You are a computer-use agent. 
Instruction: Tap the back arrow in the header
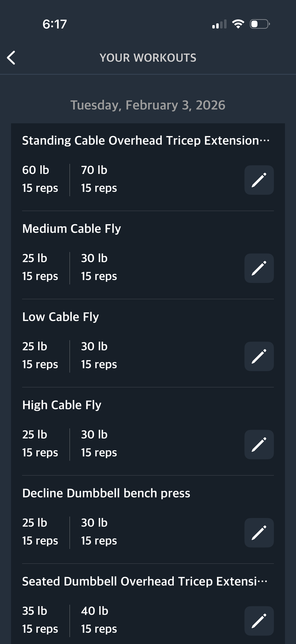click(11, 58)
